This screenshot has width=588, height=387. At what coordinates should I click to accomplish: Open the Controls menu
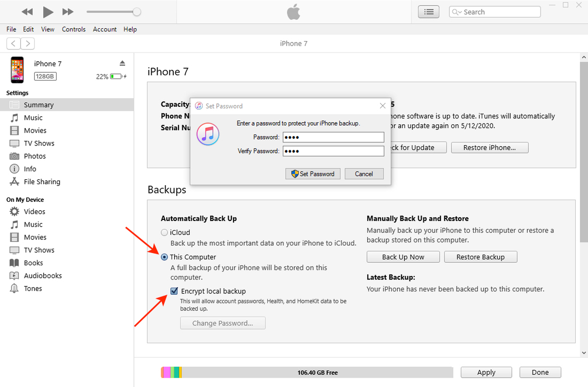pyautogui.click(x=73, y=29)
